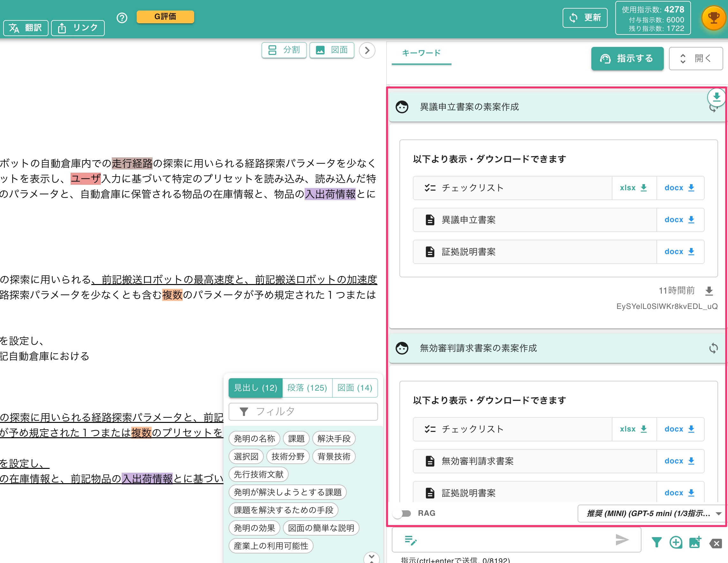Click highlighted 入出荷情報 in first paragraph
Image resolution: width=728 pixels, height=563 pixels.
tap(330, 194)
